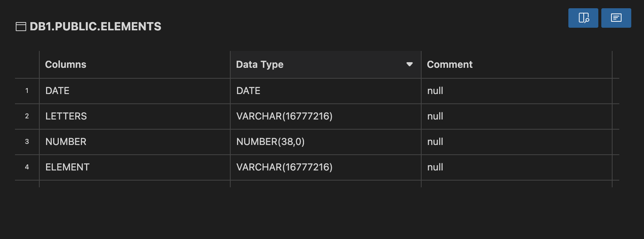Click the table preview icon with magnifier
This screenshot has height=239, width=644.
coord(583,18)
